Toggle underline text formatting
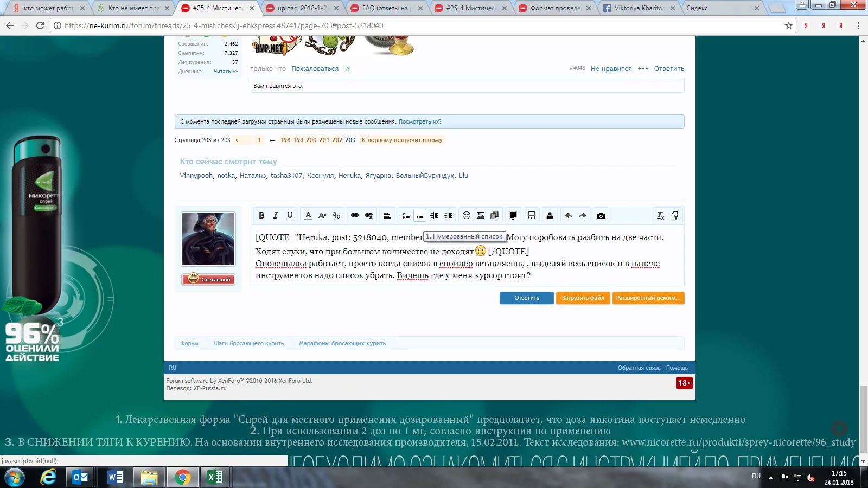 290,215
